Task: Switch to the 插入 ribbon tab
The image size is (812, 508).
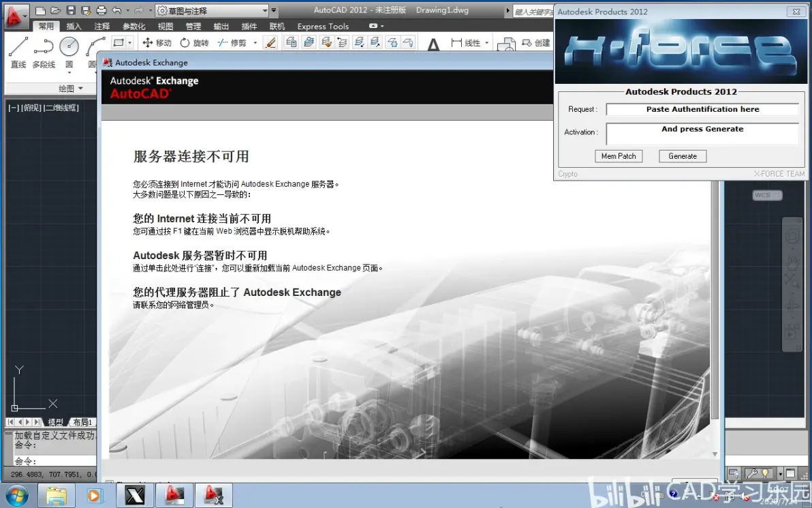Action: (74, 27)
